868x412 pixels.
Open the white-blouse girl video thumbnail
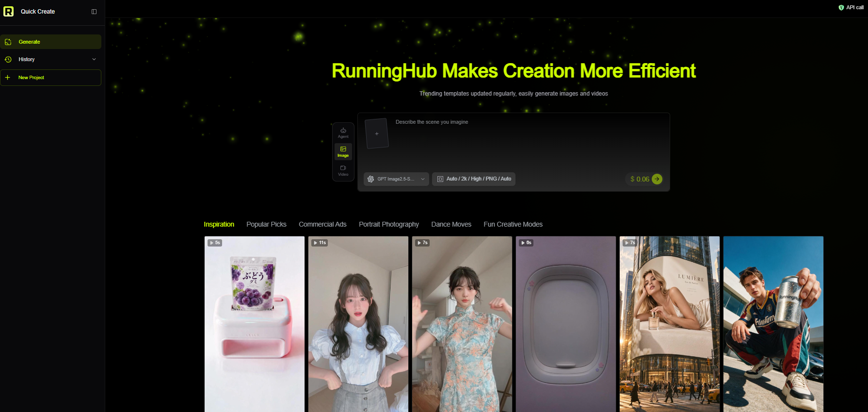[x=358, y=324]
